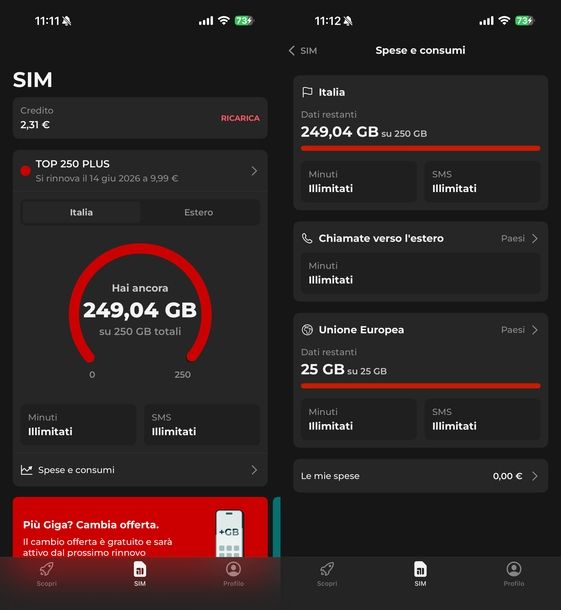Click the 'Spese e consumi' page title
The width and height of the screenshot is (561, 610).
420,51
